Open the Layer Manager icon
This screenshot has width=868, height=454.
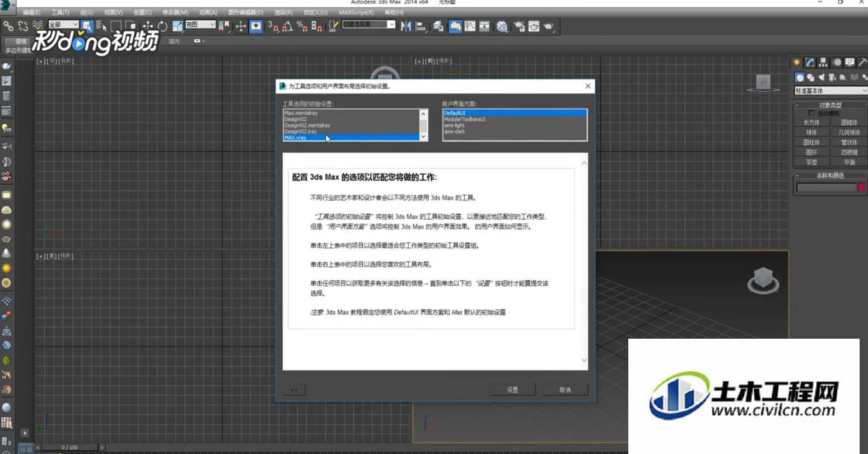coord(438,26)
